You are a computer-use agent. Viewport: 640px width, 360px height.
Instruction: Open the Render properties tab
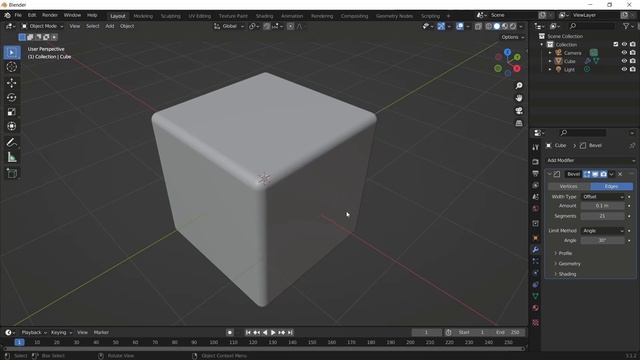coord(536,162)
